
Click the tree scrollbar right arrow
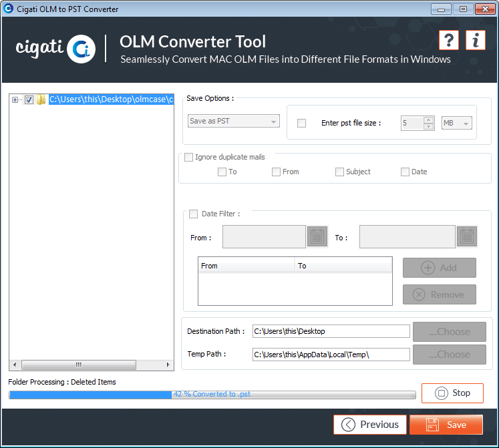(168, 365)
